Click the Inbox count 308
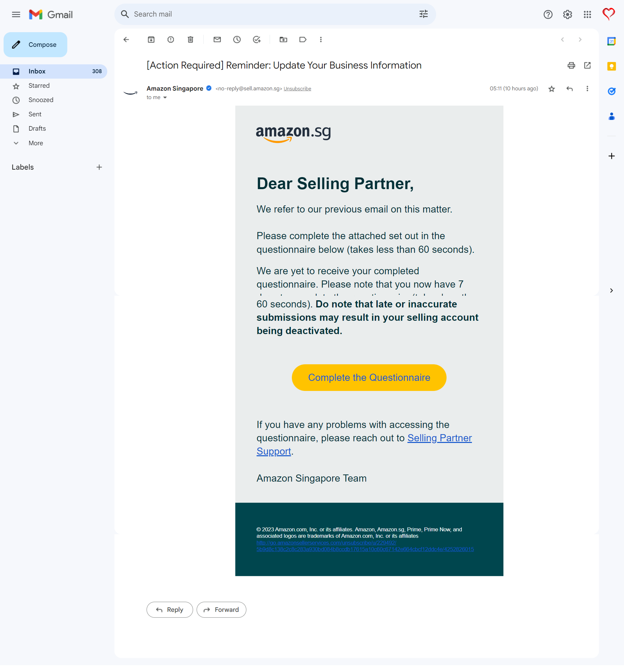The height and width of the screenshot is (672, 624). tap(97, 71)
